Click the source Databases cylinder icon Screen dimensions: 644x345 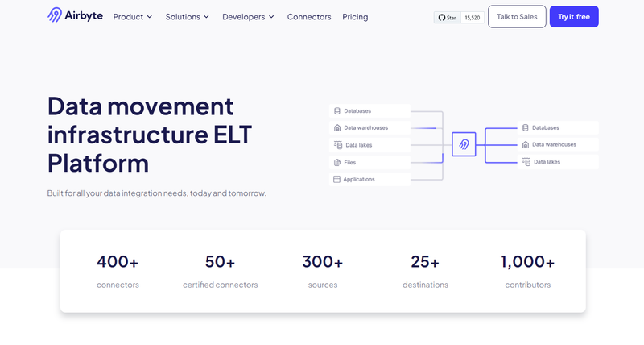[337, 111]
